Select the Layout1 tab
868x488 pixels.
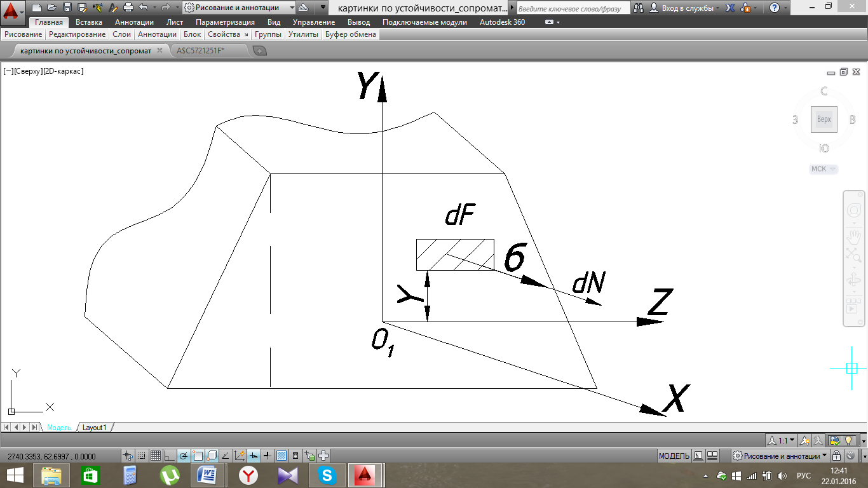[95, 428]
